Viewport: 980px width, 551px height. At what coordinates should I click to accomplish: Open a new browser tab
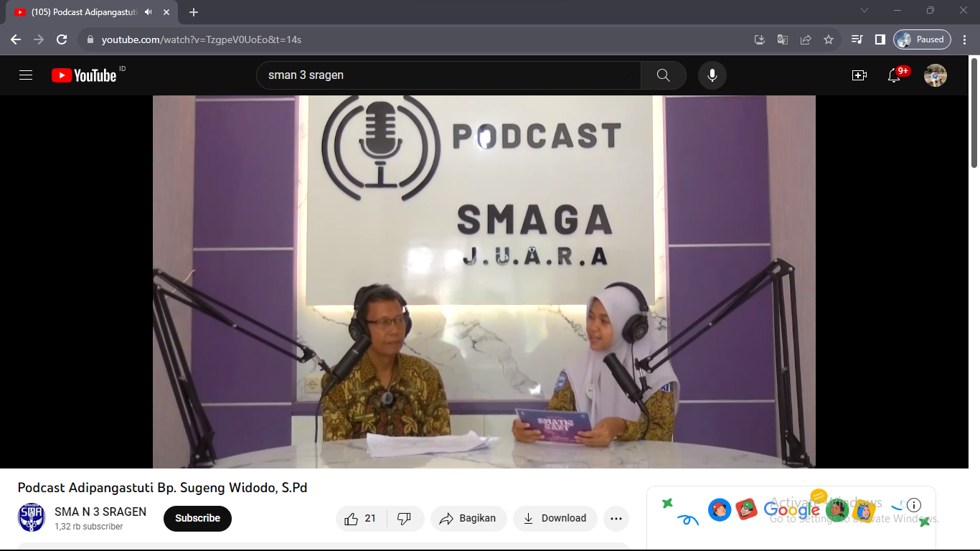coord(194,12)
